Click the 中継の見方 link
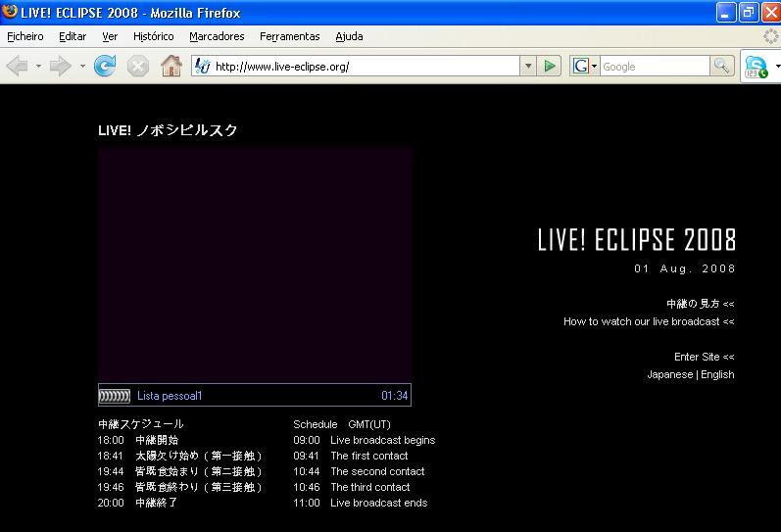This screenshot has height=532, width=781. [x=701, y=304]
